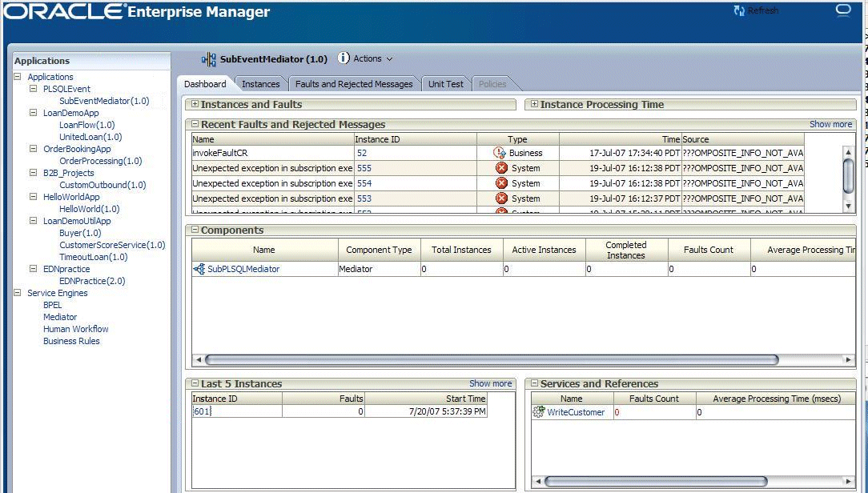Click the Faults Count column header in Components

709,250
